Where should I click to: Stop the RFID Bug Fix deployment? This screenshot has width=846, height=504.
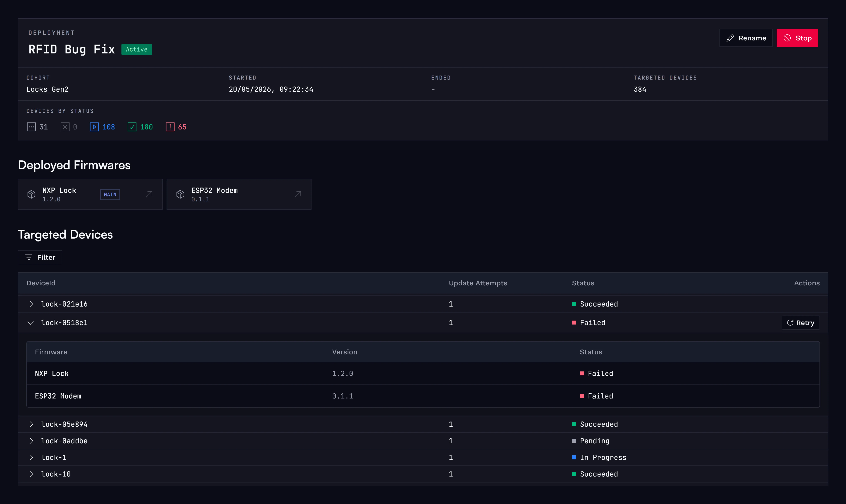797,38
